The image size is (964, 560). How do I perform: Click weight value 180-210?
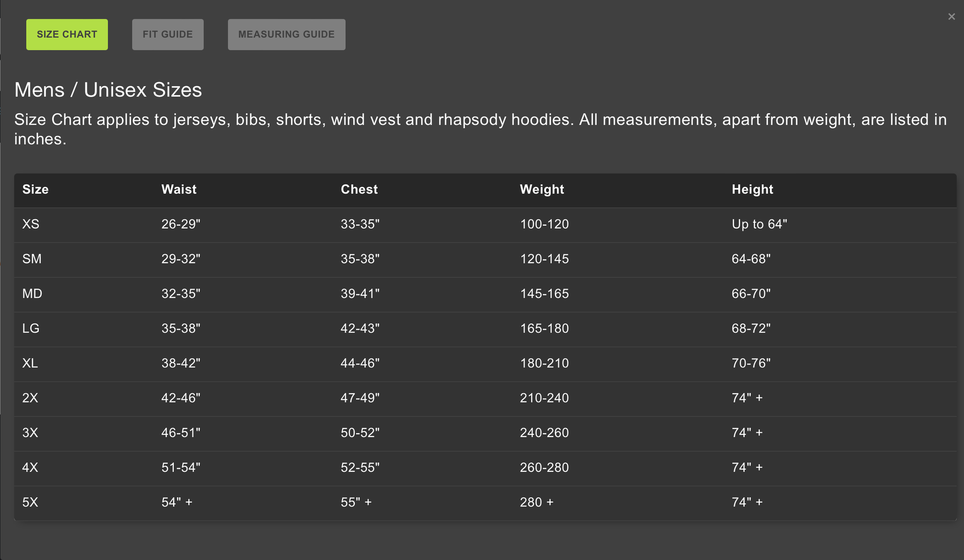(x=544, y=364)
